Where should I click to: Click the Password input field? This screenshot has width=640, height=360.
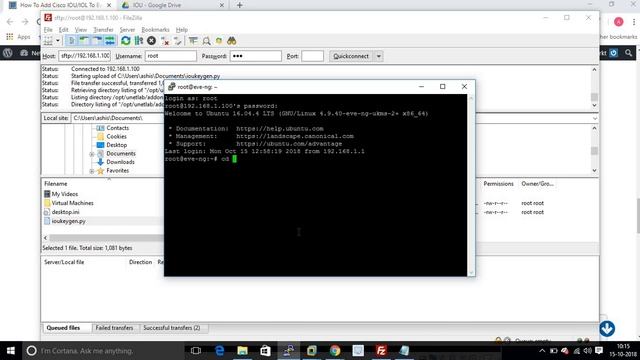256,56
